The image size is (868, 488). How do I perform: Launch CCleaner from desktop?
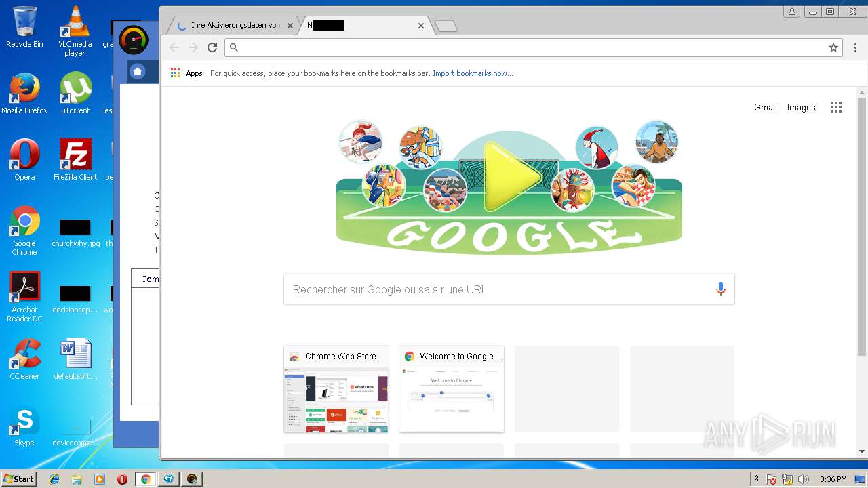coord(24,360)
